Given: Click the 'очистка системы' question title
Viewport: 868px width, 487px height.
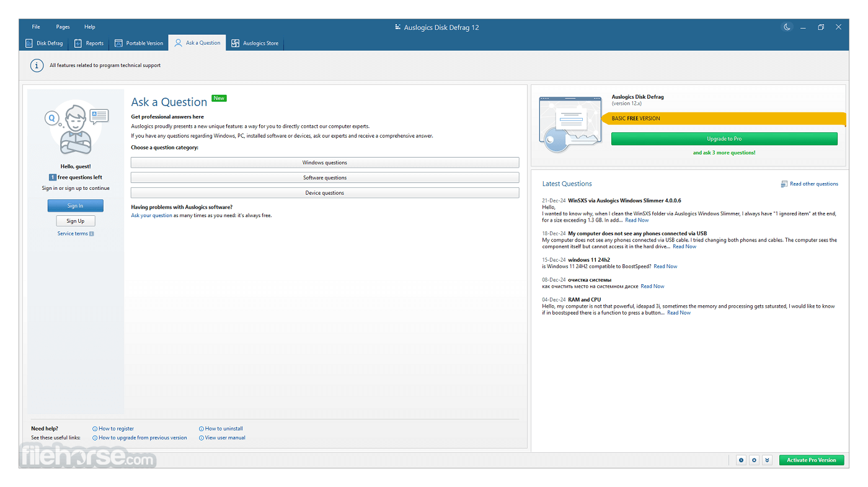Looking at the screenshot, I should click(590, 280).
